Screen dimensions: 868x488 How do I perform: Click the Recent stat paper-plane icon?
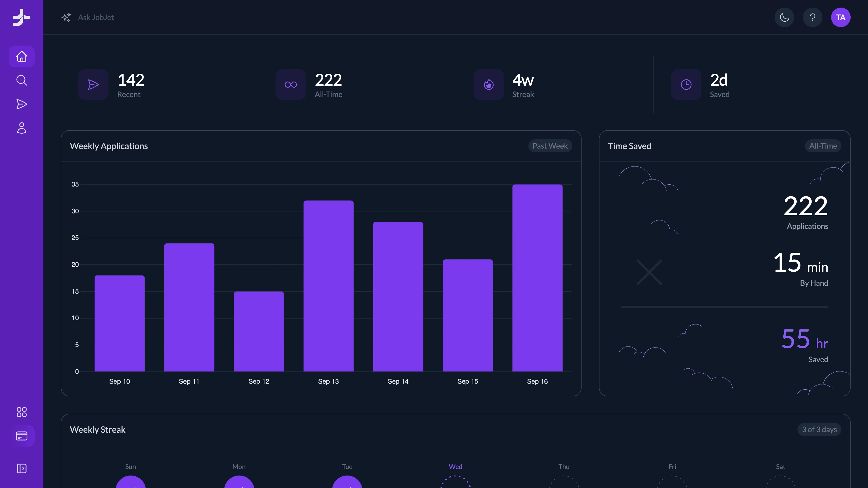(93, 85)
